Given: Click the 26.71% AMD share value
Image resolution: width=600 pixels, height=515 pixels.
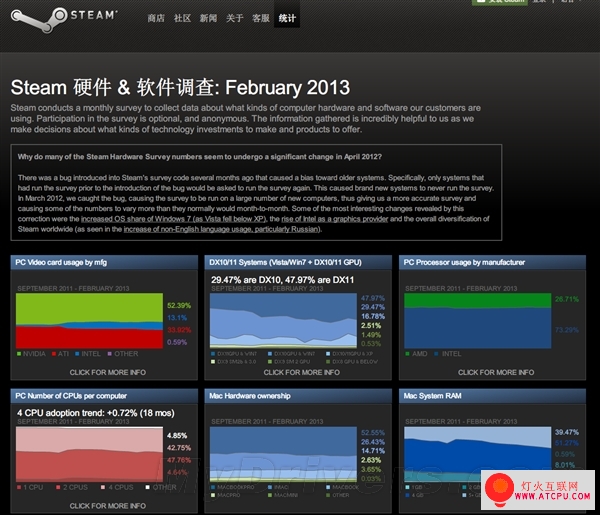Looking at the screenshot, I should coord(567,299).
